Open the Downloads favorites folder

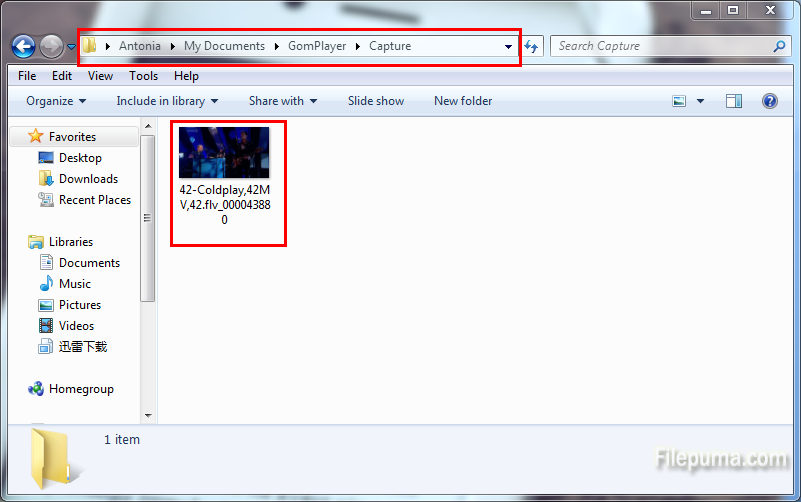click(x=46, y=179)
